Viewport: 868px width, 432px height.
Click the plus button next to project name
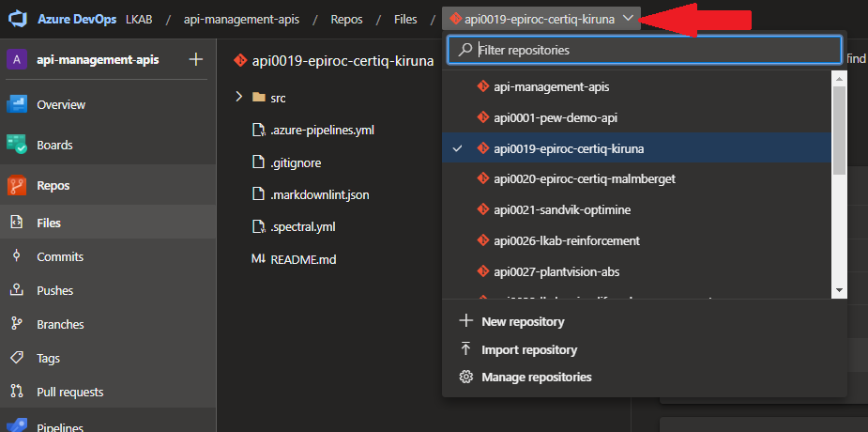click(195, 59)
